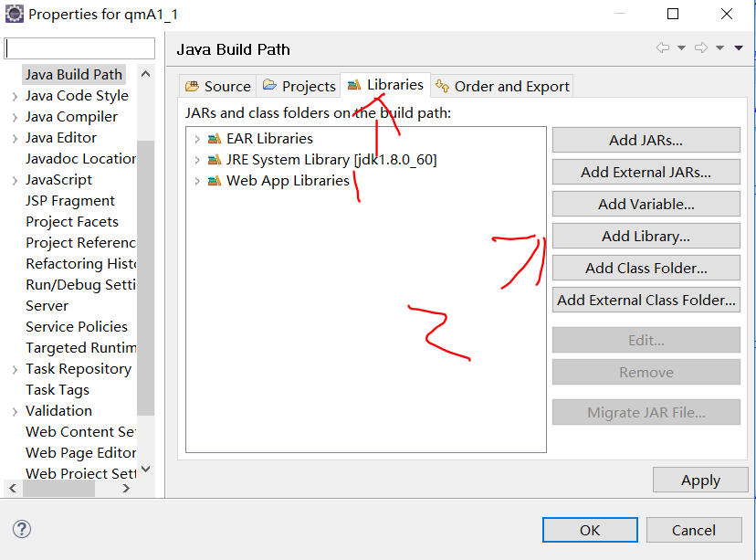Select Java Compiler page
Viewport: 756px width, 560px height.
click(x=71, y=117)
